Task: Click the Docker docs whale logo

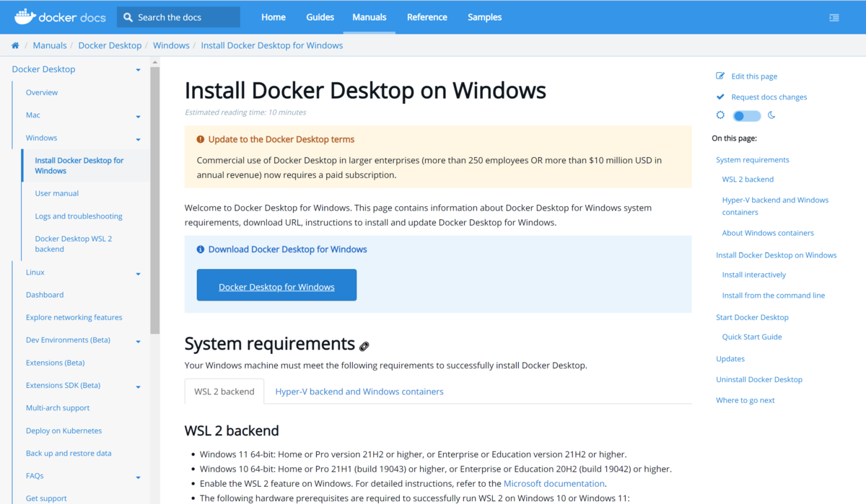Action: click(x=25, y=17)
